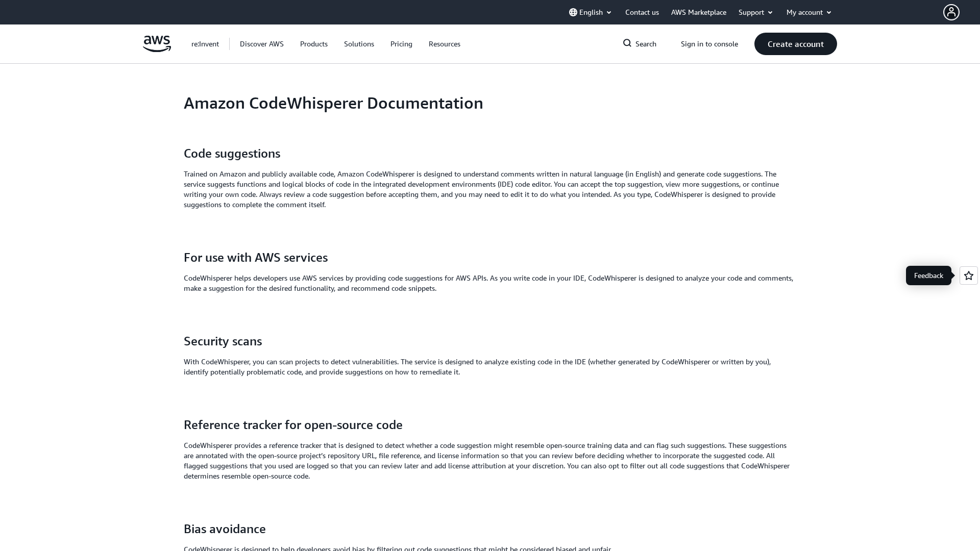Visit the AWS Marketplace link
The height and width of the screenshot is (551, 980).
(x=698, y=12)
